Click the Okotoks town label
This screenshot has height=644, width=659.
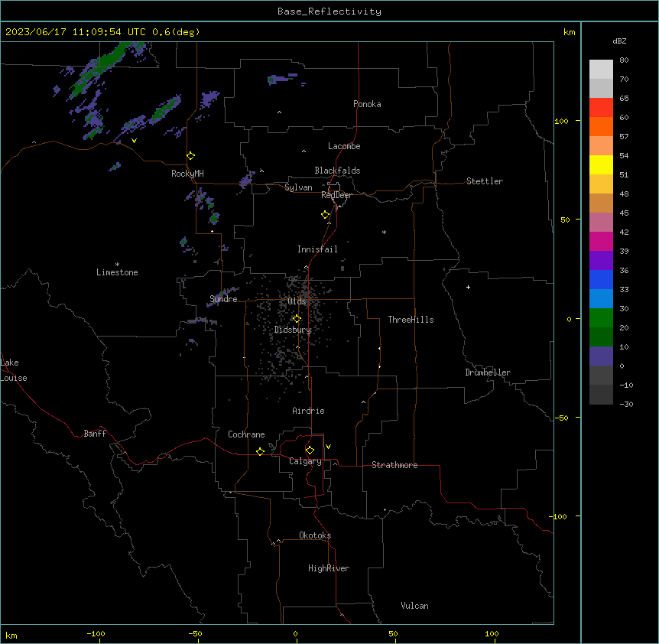coord(315,535)
